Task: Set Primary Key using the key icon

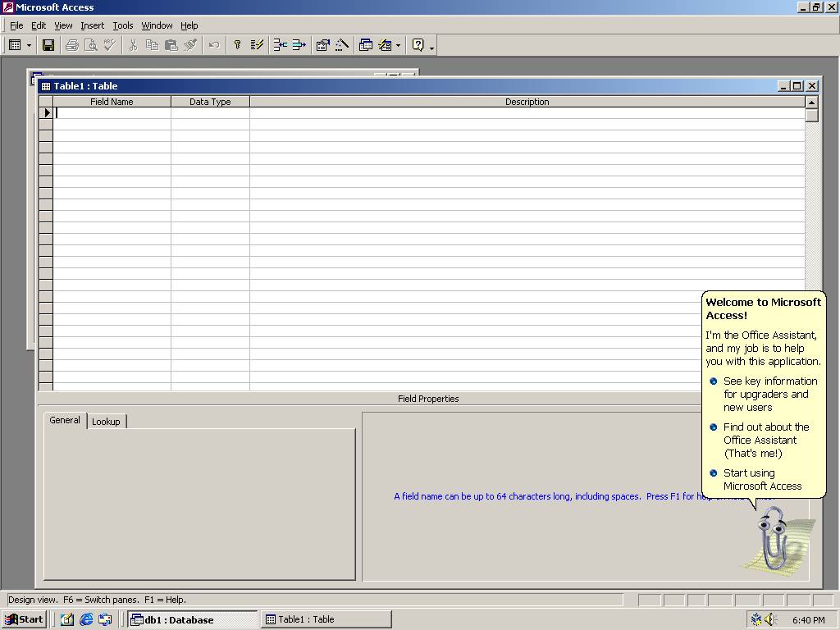Action: tap(237, 45)
